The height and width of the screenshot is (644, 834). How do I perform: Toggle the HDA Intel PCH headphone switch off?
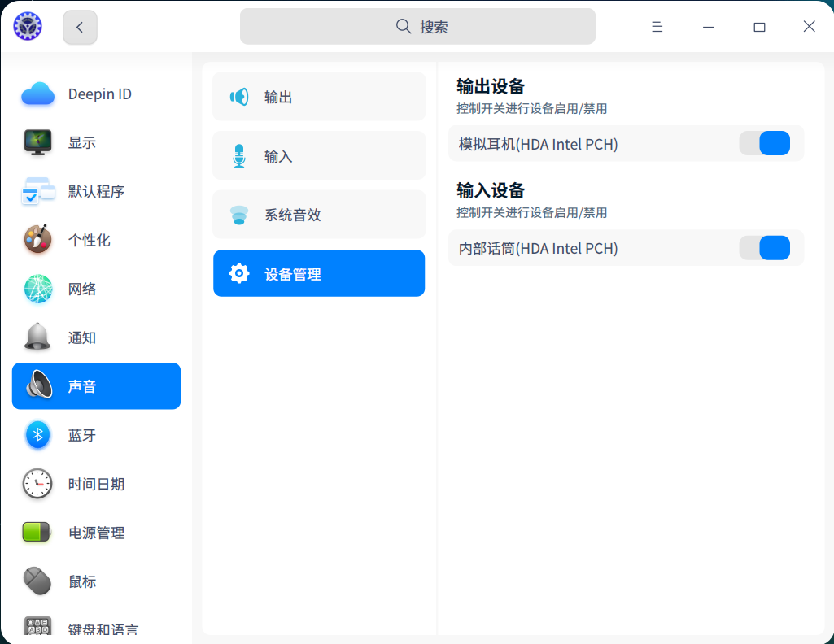click(766, 143)
